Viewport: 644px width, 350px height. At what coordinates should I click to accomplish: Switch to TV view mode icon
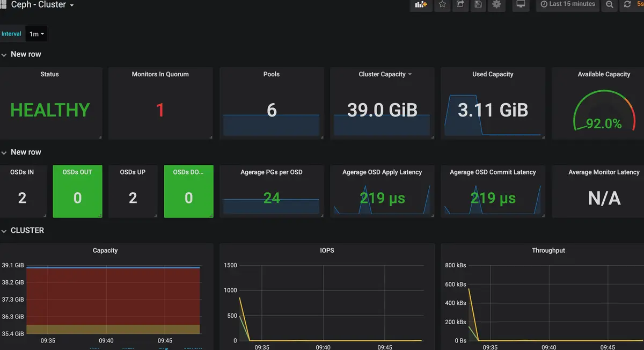tap(520, 4)
